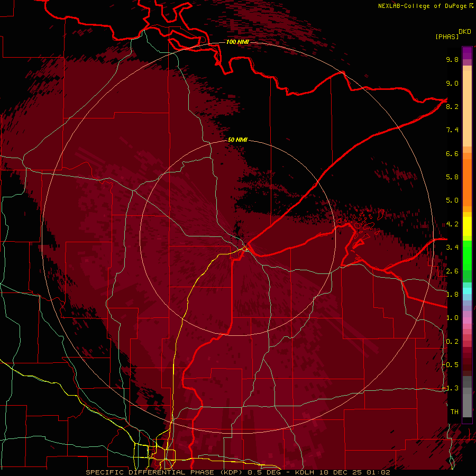476x476 pixels.
Task: Click the 10 DEC 25 date text
Action: point(341,472)
